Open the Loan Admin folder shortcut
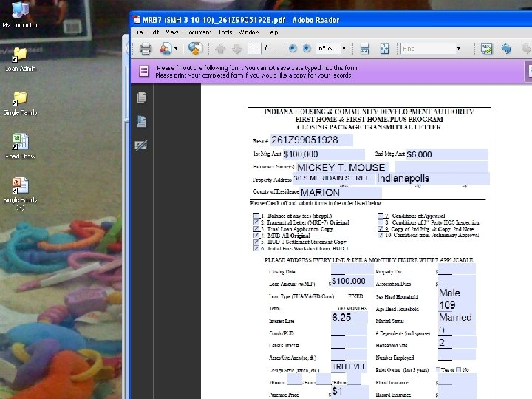Viewport: 532px width, 399px height. [21, 60]
